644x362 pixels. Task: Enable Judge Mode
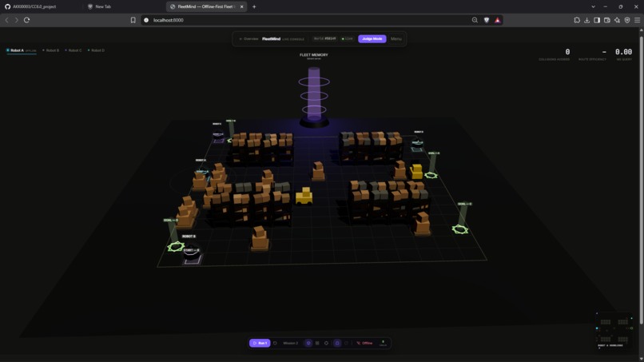coord(372,38)
